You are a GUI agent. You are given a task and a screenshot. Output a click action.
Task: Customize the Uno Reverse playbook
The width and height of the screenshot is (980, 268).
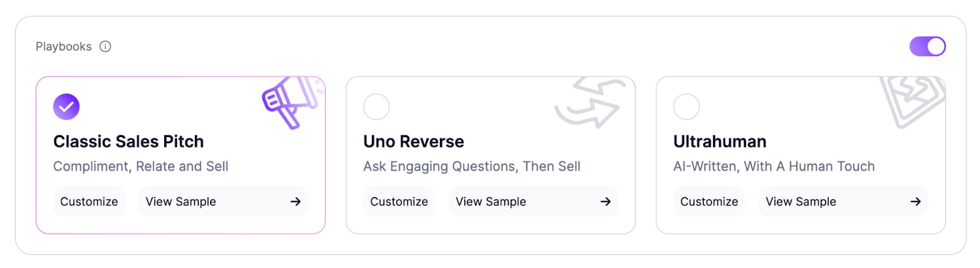coord(399,201)
